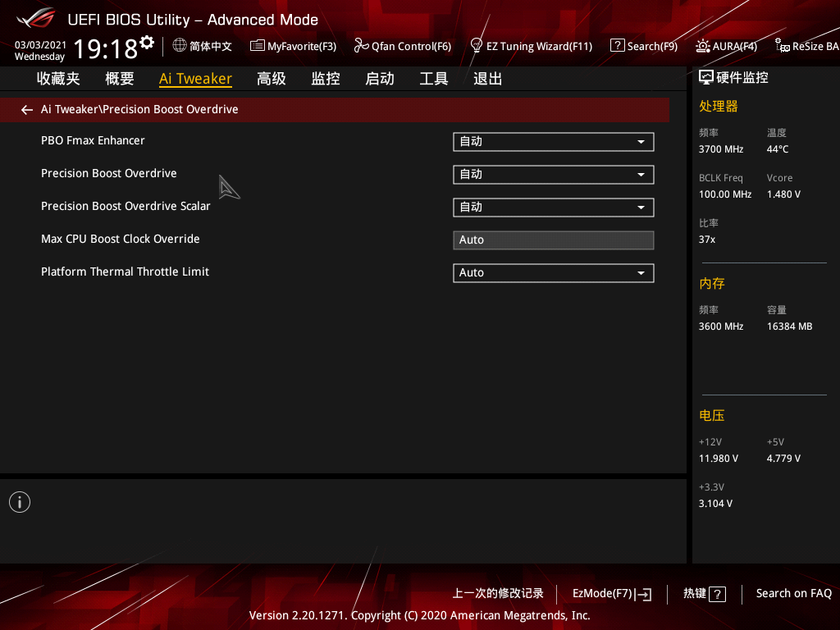Open Search on FAQ link
The image size is (840, 630).
coord(793,593)
